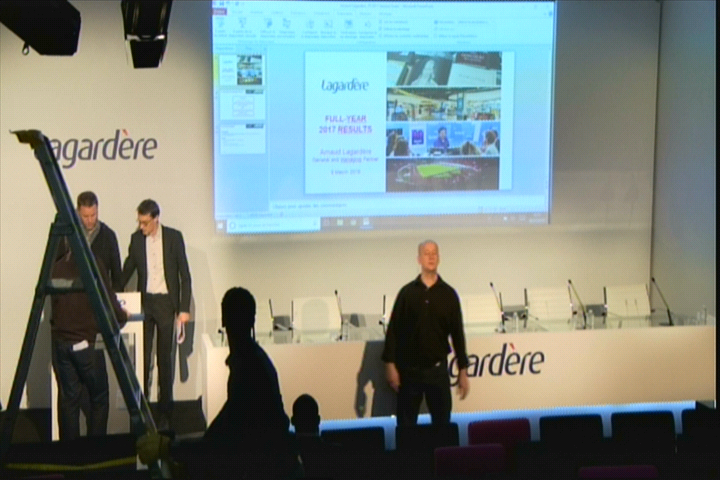
Task: Switch to the Insertion ribbon tab
Action: click(x=256, y=13)
